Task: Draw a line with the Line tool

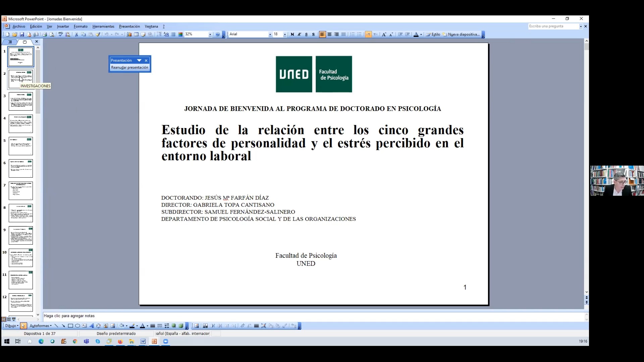Action: point(56,326)
